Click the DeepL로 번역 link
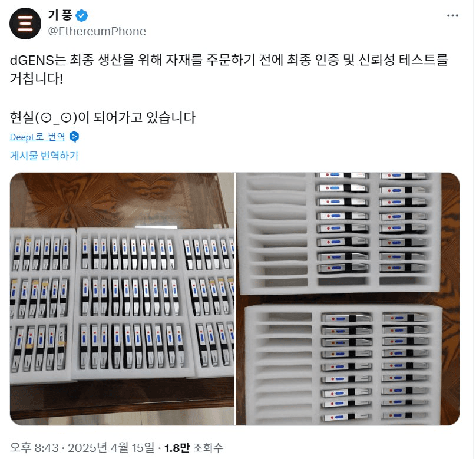The image size is (476, 459). click(x=38, y=137)
